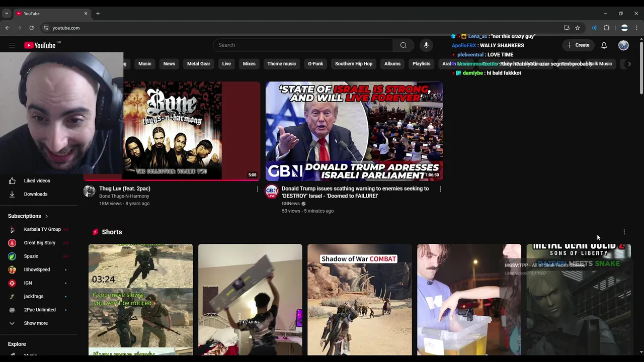Screen dimensions: 644x362
Task: Open Great Big Story channel icon
Action: (x=12, y=243)
